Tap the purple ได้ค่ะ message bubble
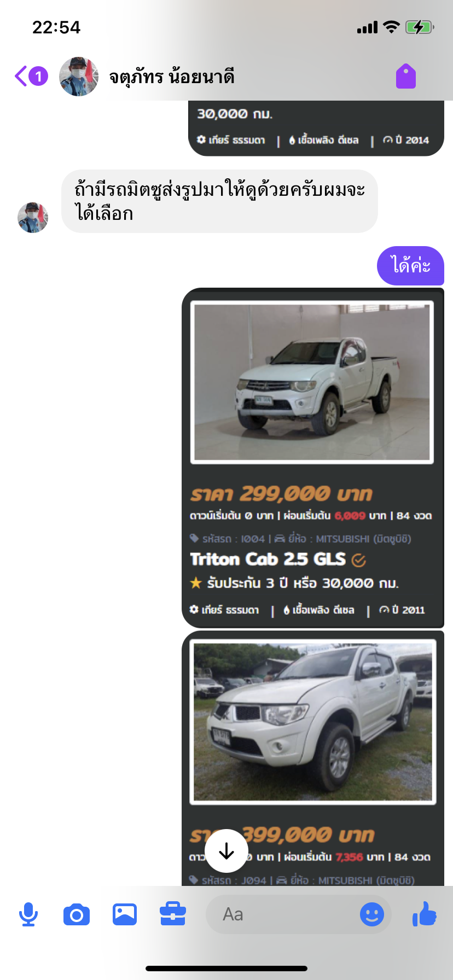Screen dimensions: 453x980 (x=410, y=266)
